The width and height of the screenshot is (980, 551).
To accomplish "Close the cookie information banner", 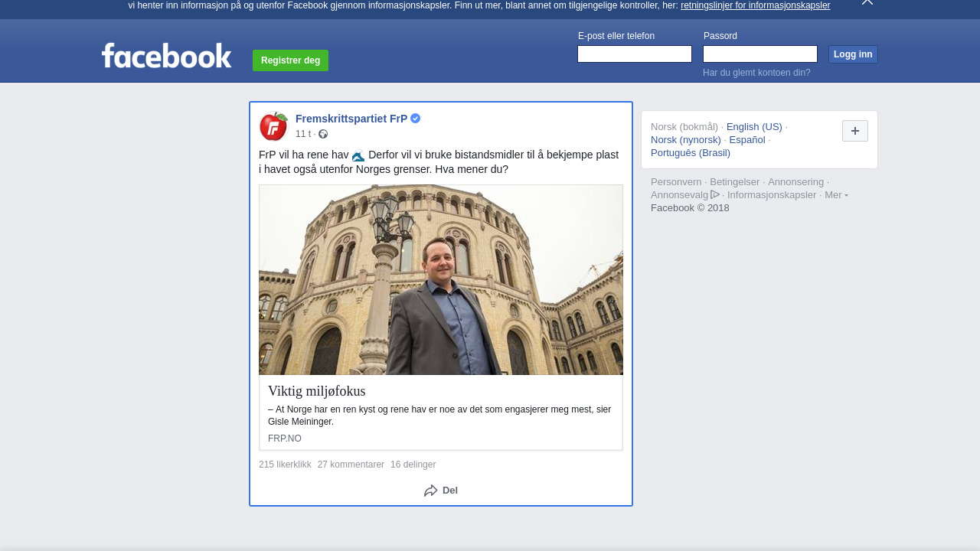I will tap(867, 2).
